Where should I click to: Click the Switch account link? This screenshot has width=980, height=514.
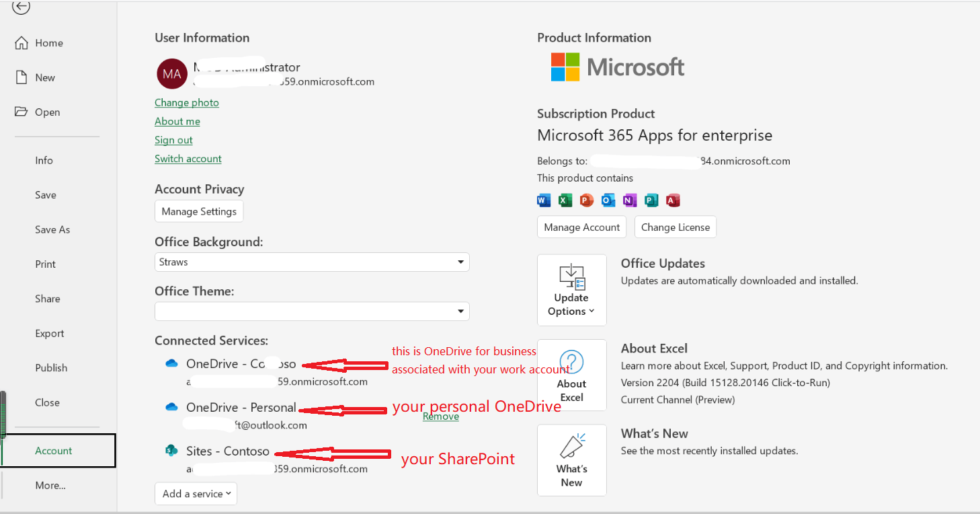coord(188,159)
